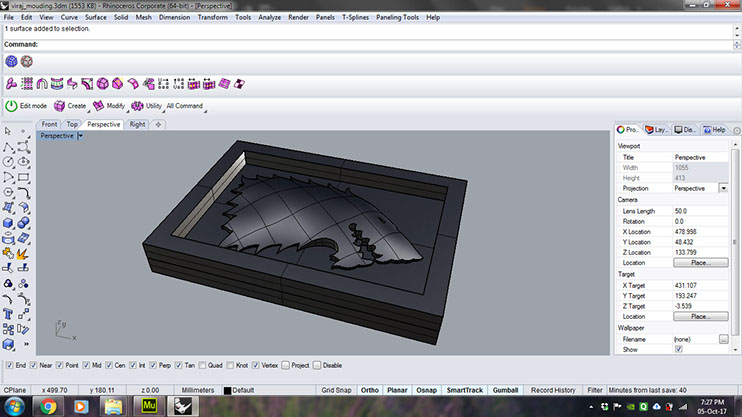Screen dimensions: 742x417
Task: Select the pointer selection tool
Action: coord(8,131)
